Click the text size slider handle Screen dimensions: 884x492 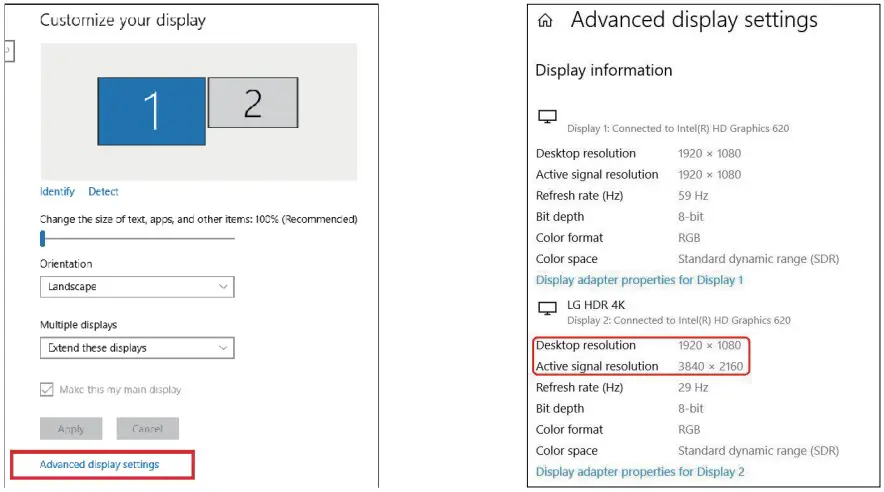click(x=43, y=238)
